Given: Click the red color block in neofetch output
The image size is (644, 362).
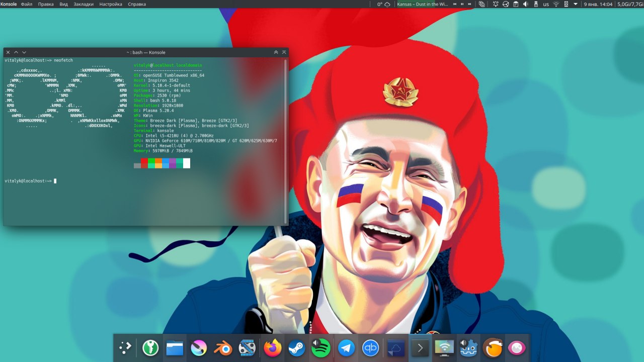Looking at the screenshot, I should coord(144,163).
